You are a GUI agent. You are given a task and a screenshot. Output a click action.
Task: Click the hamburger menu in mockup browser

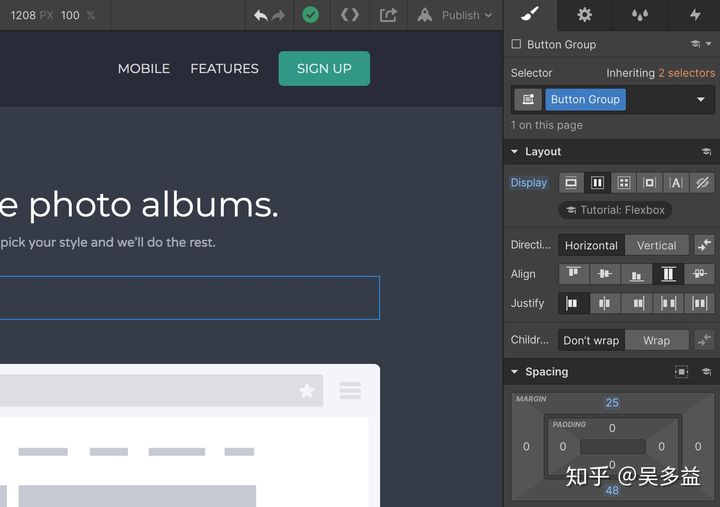(x=350, y=390)
